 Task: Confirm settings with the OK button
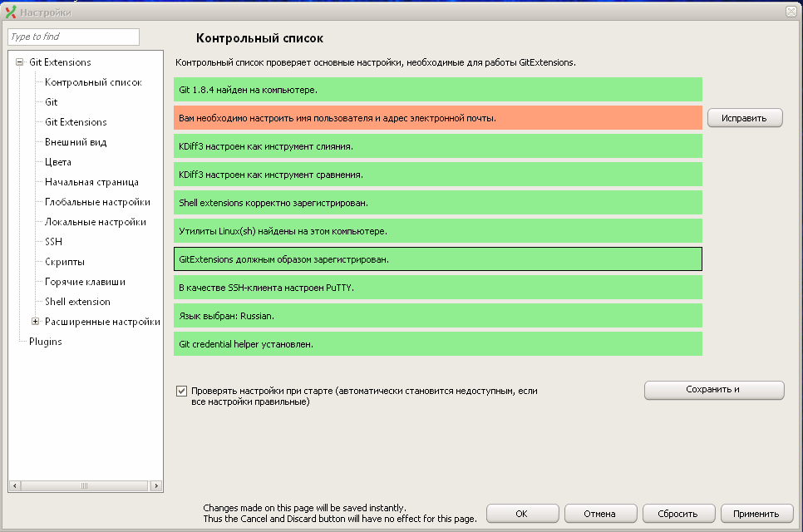click(521, 514)
